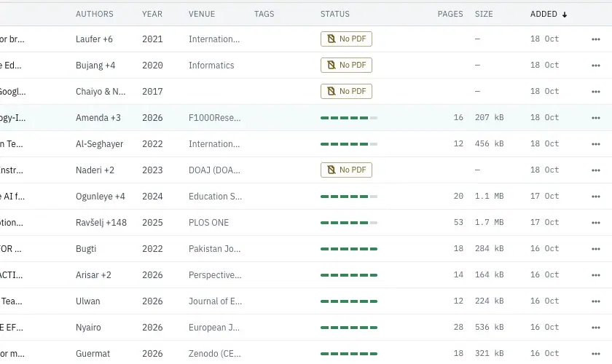Click the page count 53
Image resolution: width=612 pixels, height=364 pixels.
[458, 222]
